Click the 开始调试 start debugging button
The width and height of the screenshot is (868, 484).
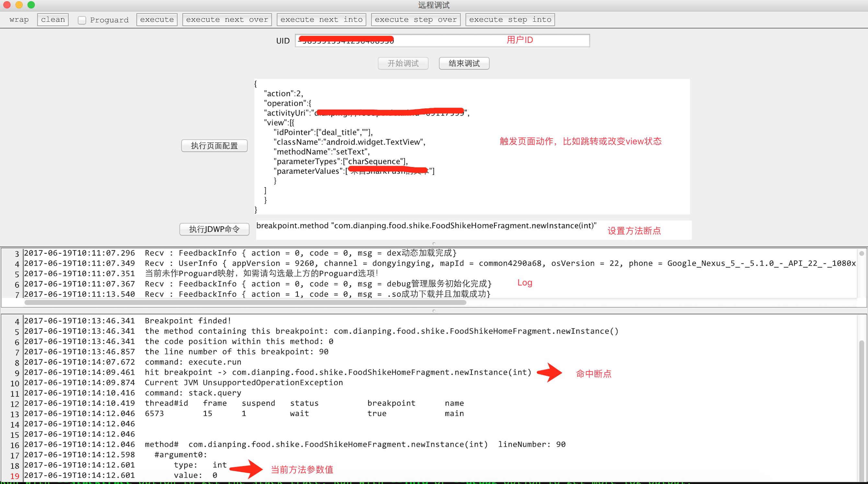coord(403,63)
